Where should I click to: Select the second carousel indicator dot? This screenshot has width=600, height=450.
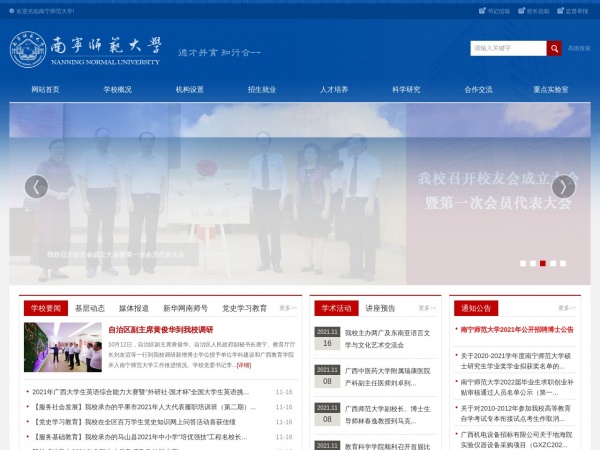pyautogui.click(x=532, y=263)
